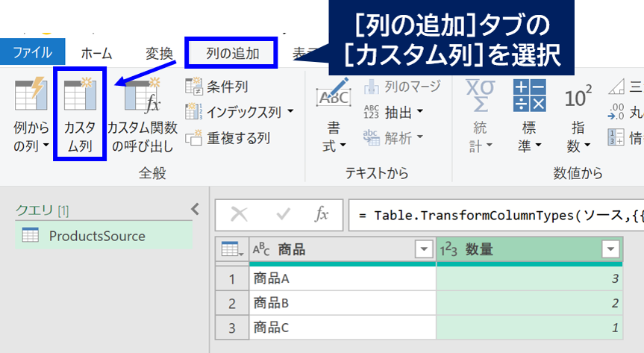Confirm the formula with checkmark button
The height and width of the screenshot is (353, 644).
pos(283,214)
